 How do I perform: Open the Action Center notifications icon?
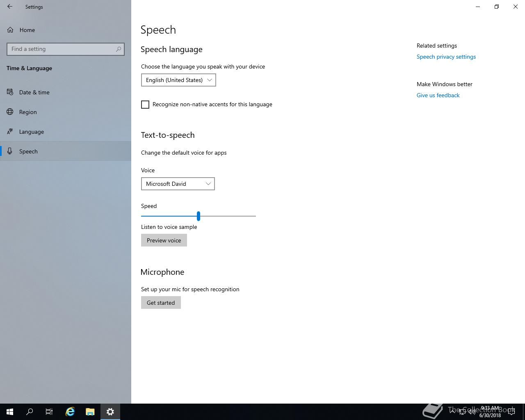click(x=511, y=412)
